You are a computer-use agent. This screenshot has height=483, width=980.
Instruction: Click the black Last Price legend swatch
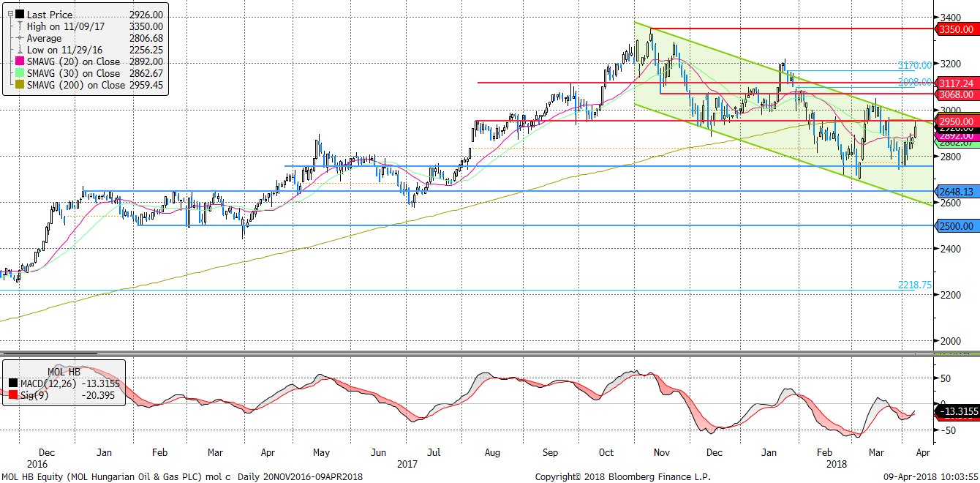(x=20, y=15)
